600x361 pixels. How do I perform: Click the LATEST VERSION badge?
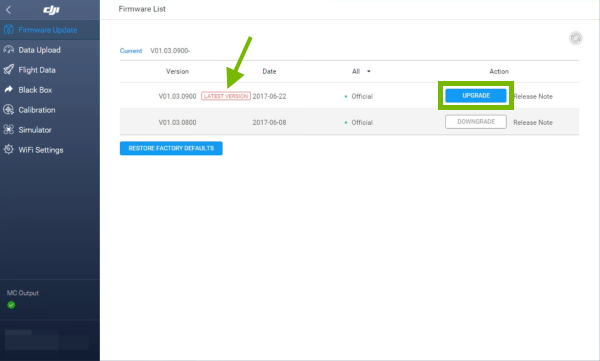pos(226,96)
